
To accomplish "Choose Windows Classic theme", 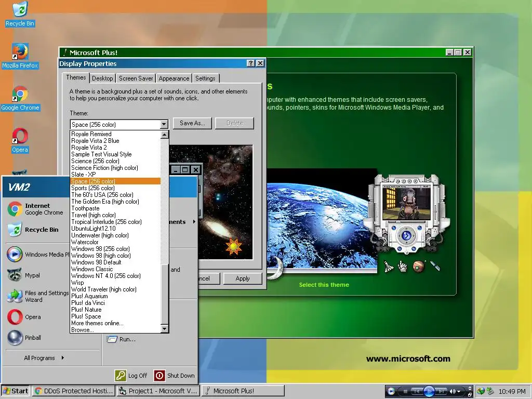I will pos(115,269).
